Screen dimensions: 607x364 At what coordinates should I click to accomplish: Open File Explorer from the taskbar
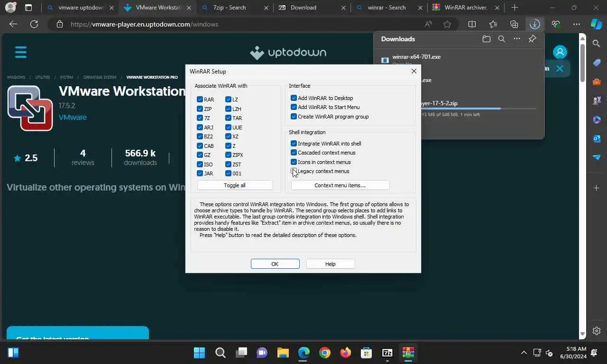pos(283,353)
